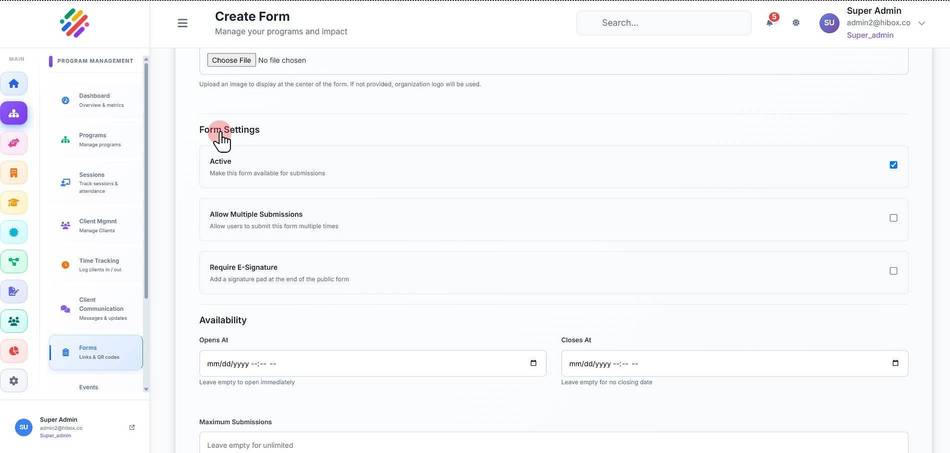Click the purple program management rail icon

[13, 113]
